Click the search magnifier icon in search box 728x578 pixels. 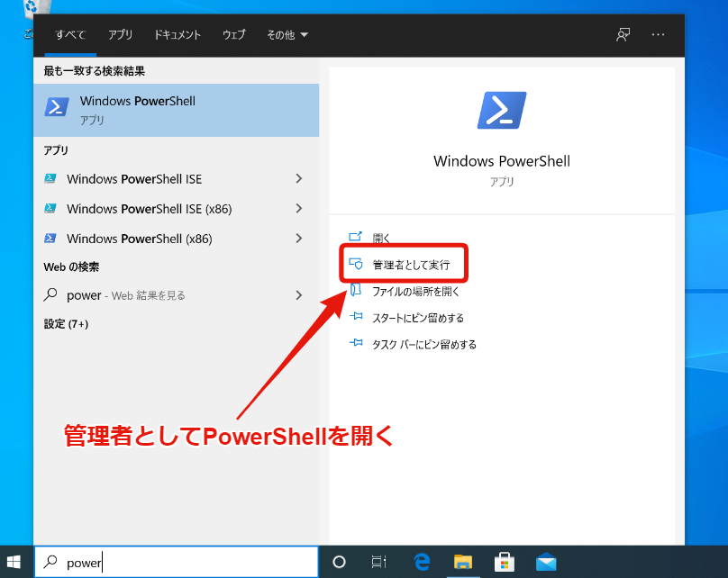pos(50,562)
